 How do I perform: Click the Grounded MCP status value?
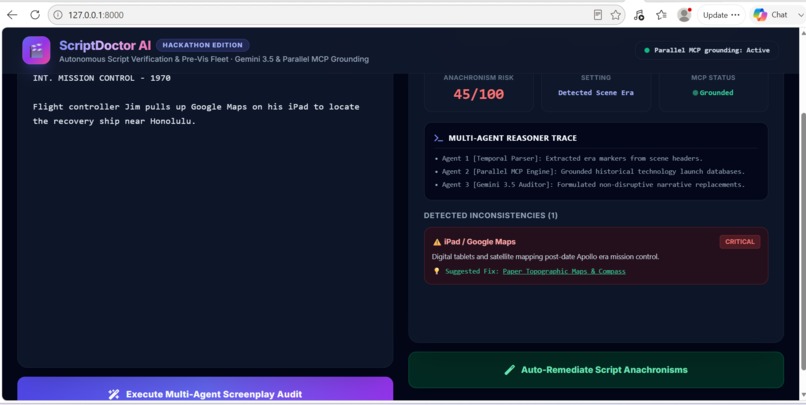click(713, 93)
